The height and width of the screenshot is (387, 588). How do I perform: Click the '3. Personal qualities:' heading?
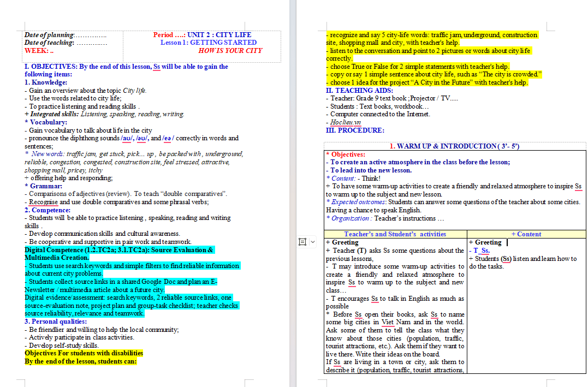[56, 321]
